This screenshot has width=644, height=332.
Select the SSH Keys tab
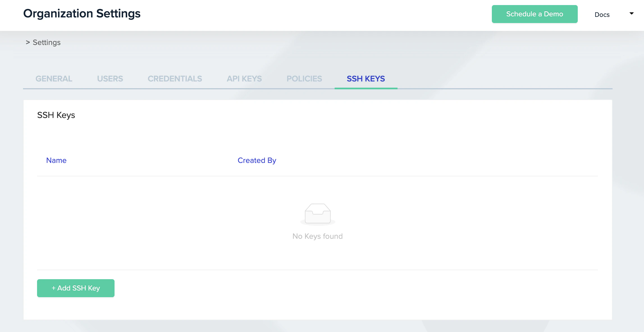point(366,79)
